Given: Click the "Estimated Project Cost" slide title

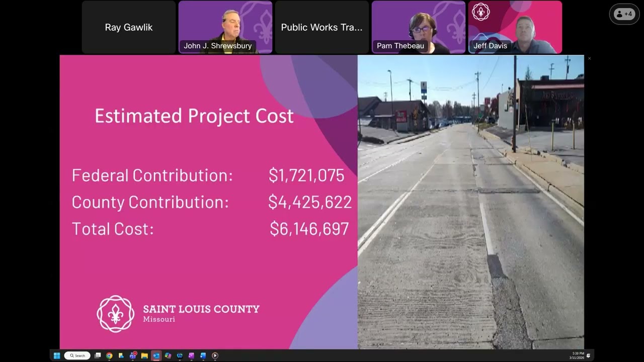Looking at the screenshot, I should pyautogui.click(x=194, y=116).
